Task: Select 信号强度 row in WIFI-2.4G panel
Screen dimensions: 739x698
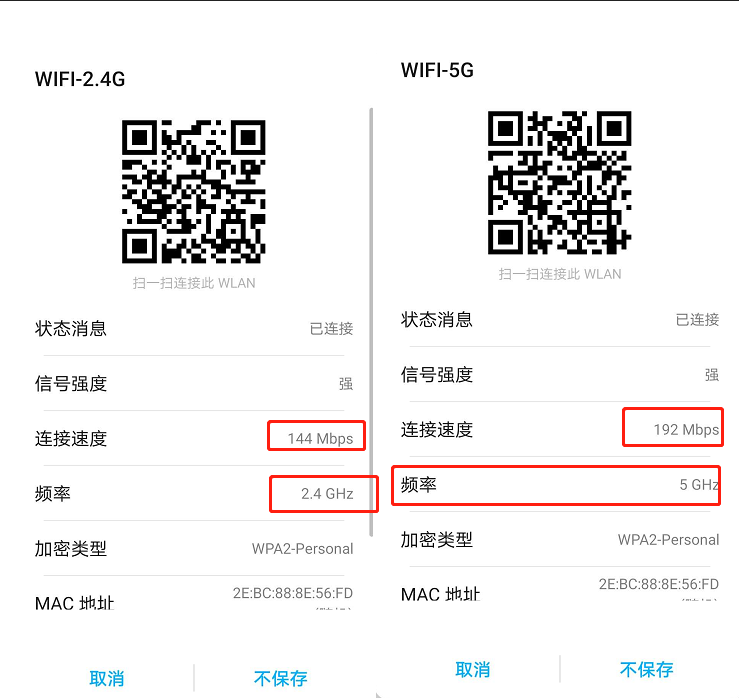Action: point(194,384)
